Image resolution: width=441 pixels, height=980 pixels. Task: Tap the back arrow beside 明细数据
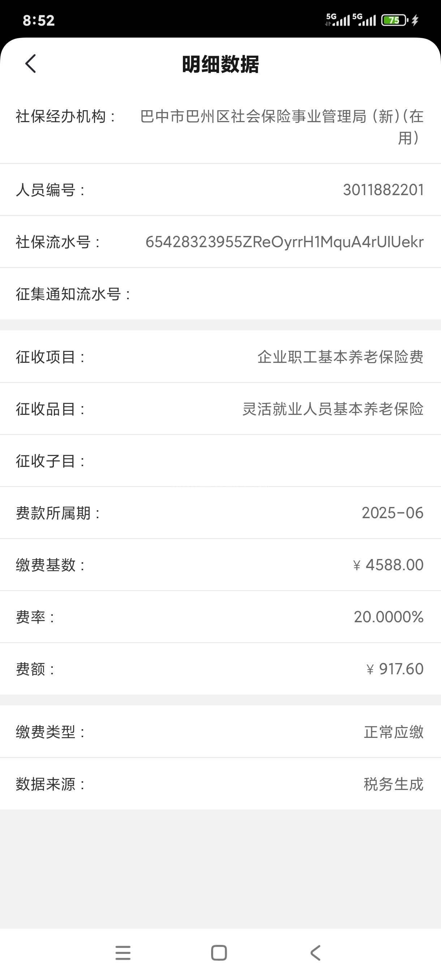(x=30, y=64)
